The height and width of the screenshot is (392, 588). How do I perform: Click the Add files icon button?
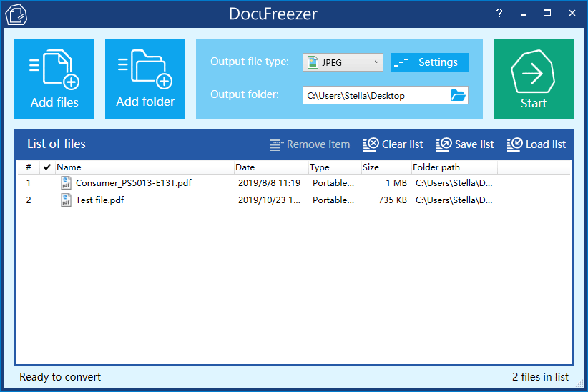tap(54, 78)
